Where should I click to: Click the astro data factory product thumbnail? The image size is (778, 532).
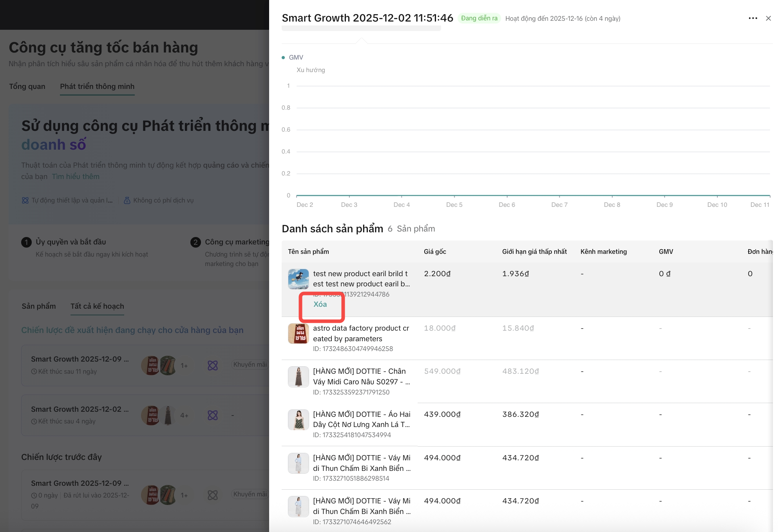click(x=298, y=333)
